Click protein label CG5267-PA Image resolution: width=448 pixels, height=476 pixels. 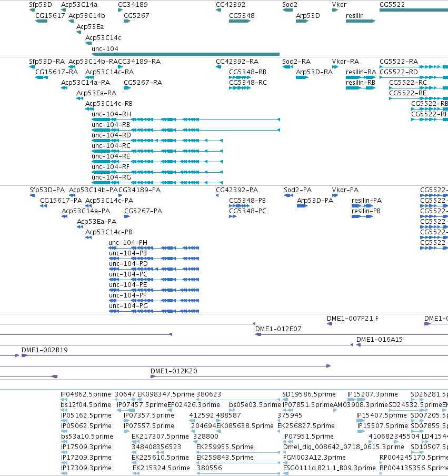point(143,211)
